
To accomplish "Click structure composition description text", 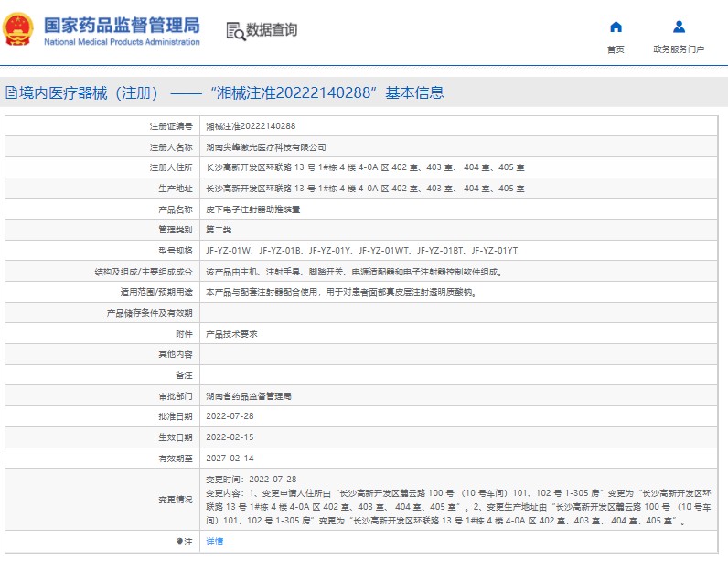I will pyautogui.click(x=355, y=272).
